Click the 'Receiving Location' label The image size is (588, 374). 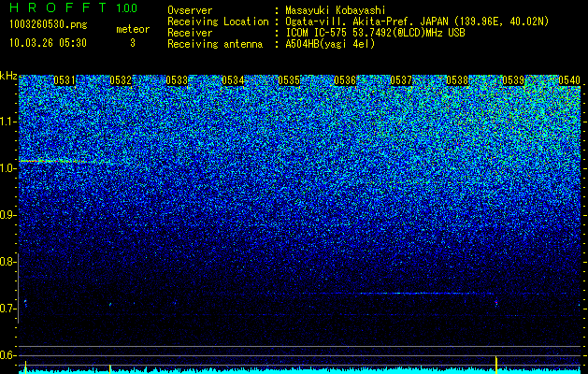(218, 22)
